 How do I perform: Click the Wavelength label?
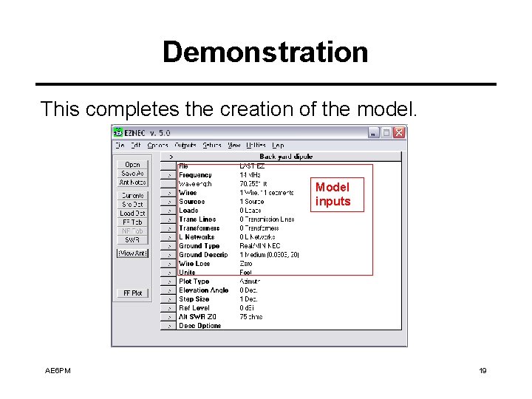coord(195,184)
